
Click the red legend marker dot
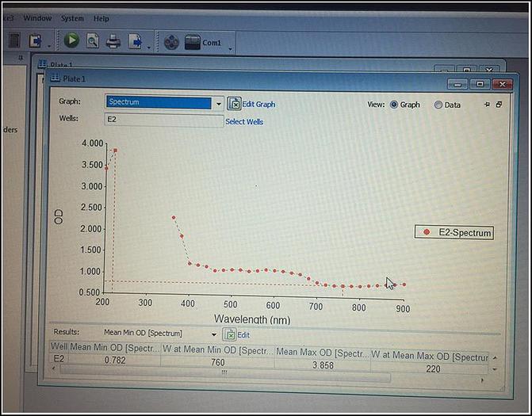[427, 232]
